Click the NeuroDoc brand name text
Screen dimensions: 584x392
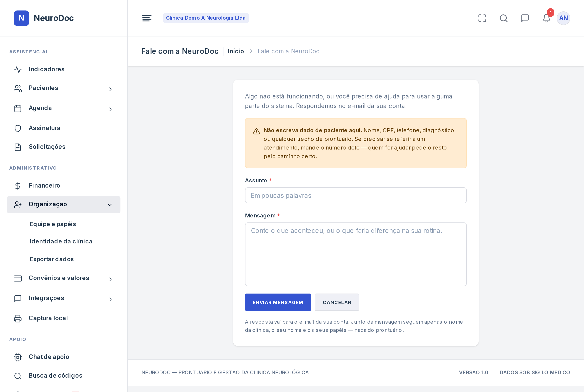[x=54, y=18]
